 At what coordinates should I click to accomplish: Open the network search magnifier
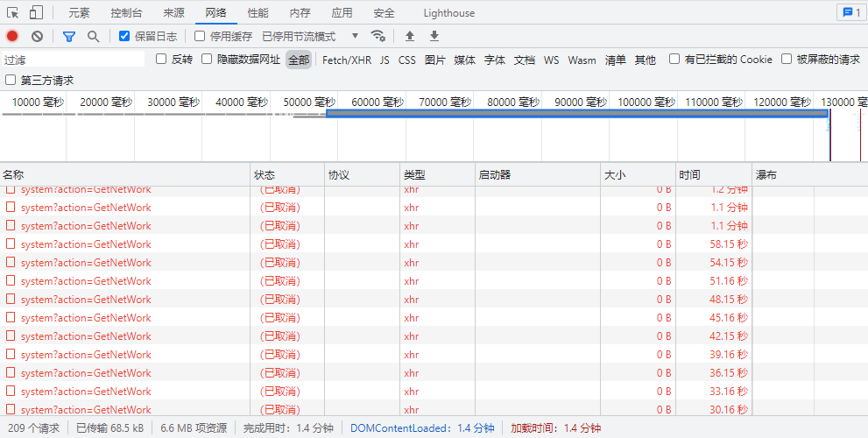94,37
